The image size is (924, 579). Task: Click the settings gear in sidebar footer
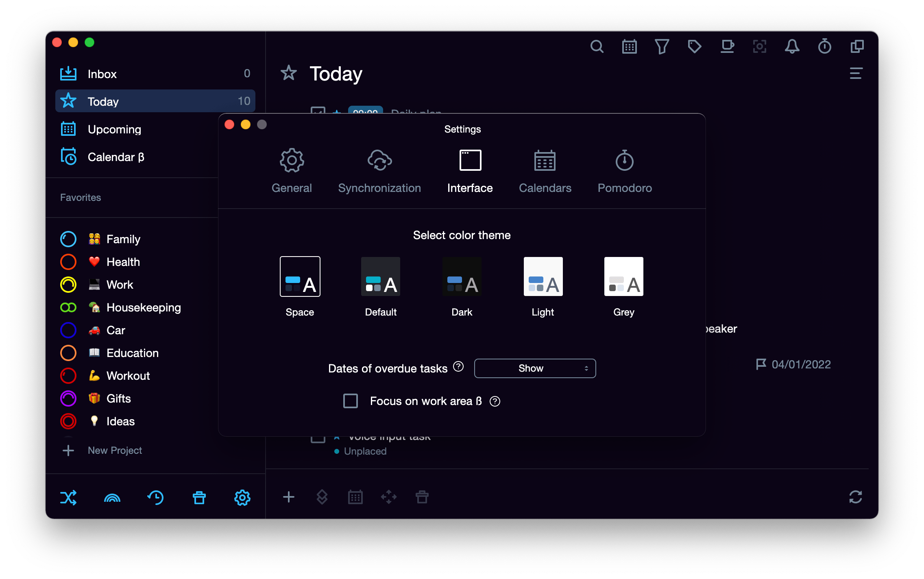[x=242, y=498]
